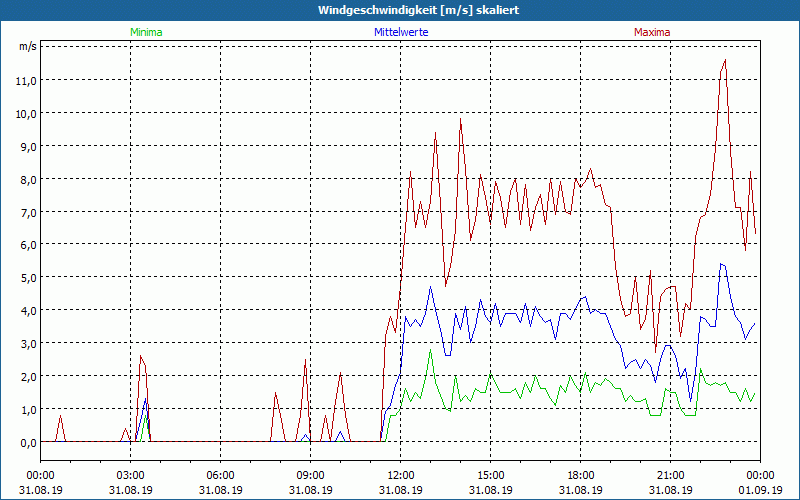The height and width of the screenshot is (500, 800).
Task: Click the 12:00 time axis label
Action: [x=401, y=476]
